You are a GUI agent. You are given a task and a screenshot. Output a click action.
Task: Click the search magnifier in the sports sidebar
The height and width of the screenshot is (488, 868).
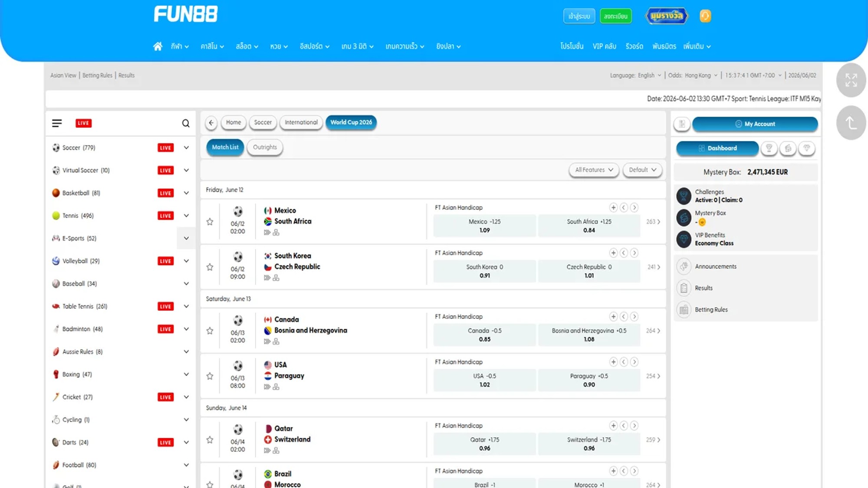[x=186, y=123]
